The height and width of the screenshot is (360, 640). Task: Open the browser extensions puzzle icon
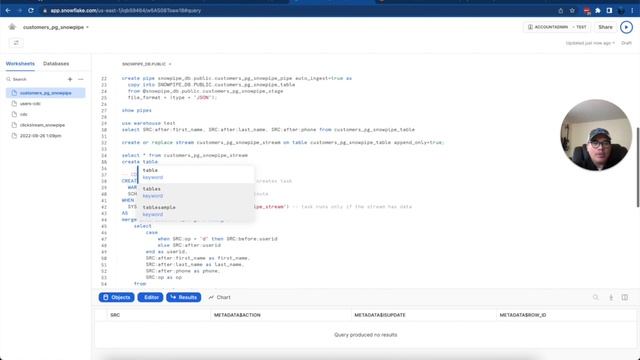tap(598, 11)
